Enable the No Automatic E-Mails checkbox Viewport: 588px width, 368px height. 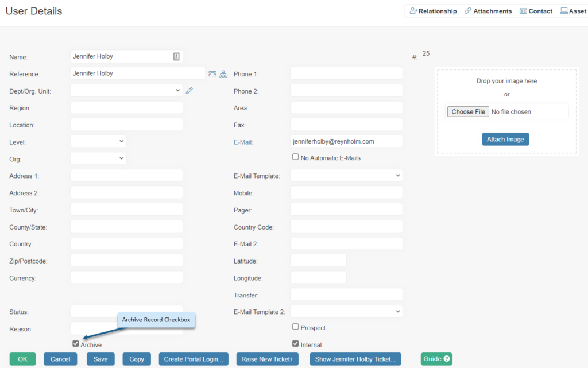pos(296,157)
